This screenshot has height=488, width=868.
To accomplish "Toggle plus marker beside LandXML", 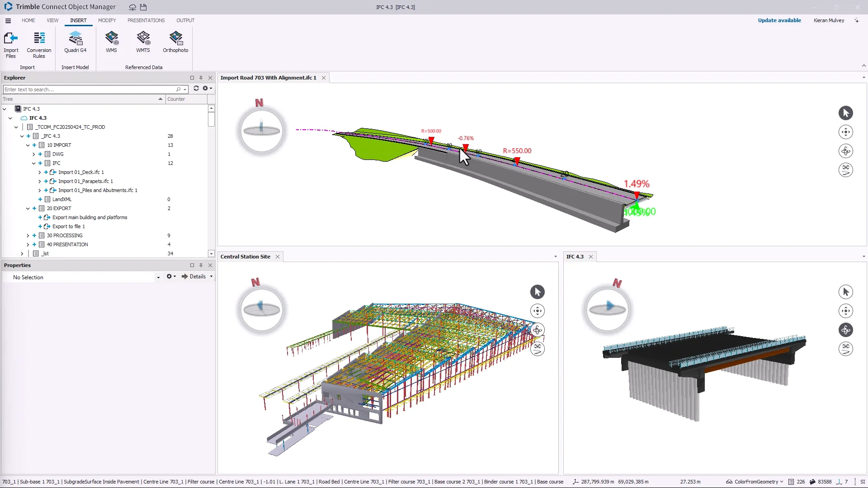I will coord(40,199).
